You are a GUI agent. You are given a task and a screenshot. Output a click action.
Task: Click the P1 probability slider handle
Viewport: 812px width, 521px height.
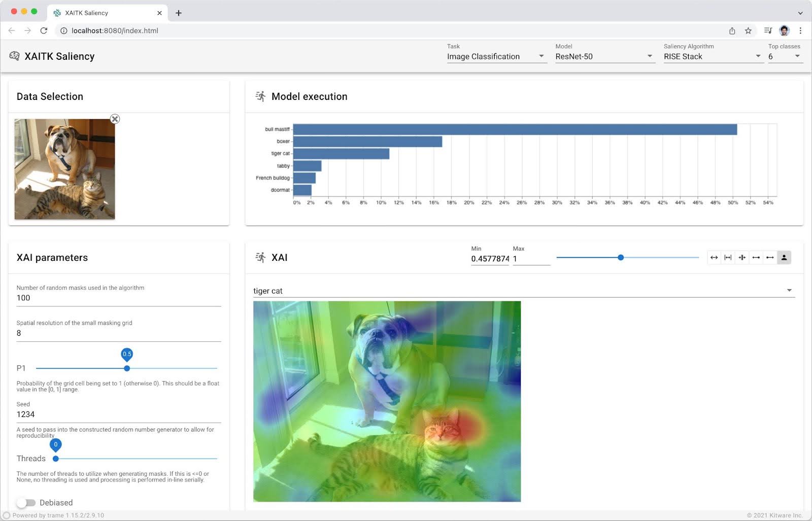(127, 368)
